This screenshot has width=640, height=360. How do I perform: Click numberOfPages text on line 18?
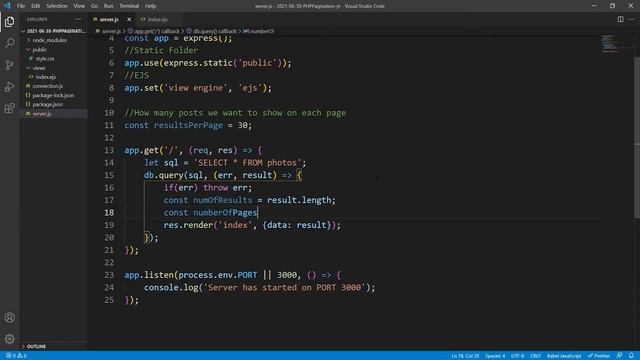click(x=225, y=213)
